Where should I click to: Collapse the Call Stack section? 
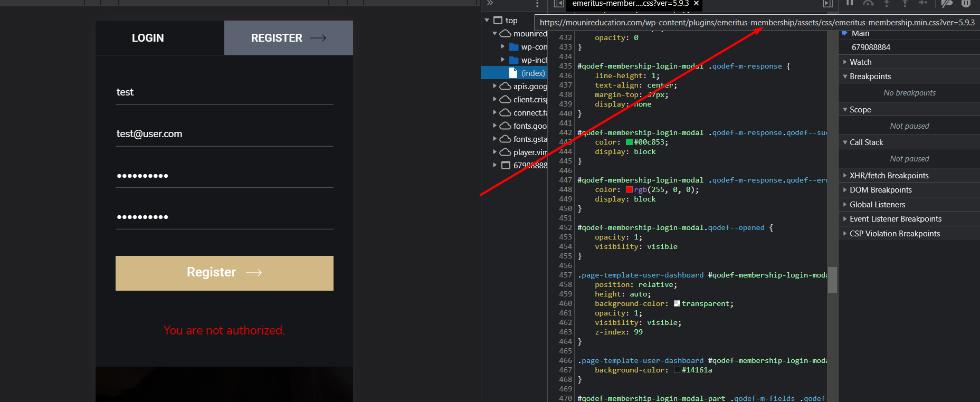(x=845, y=142)
